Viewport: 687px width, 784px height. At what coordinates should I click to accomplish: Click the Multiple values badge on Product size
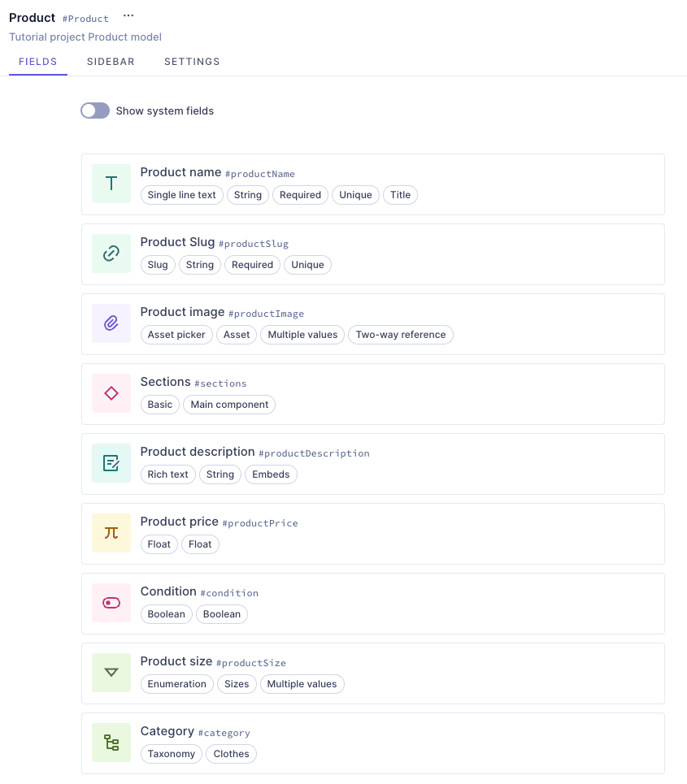pos(302,684)
